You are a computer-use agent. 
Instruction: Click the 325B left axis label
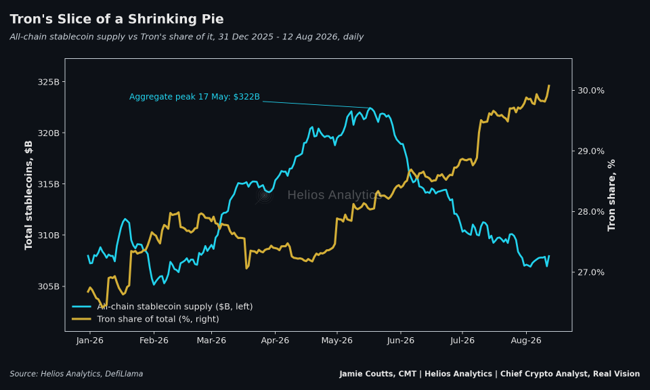[49, 82]
